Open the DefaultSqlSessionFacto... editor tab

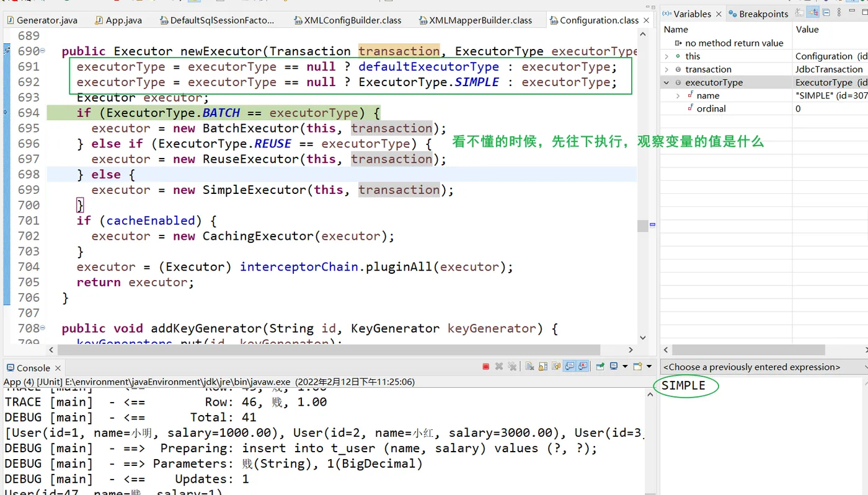(217, 20)
